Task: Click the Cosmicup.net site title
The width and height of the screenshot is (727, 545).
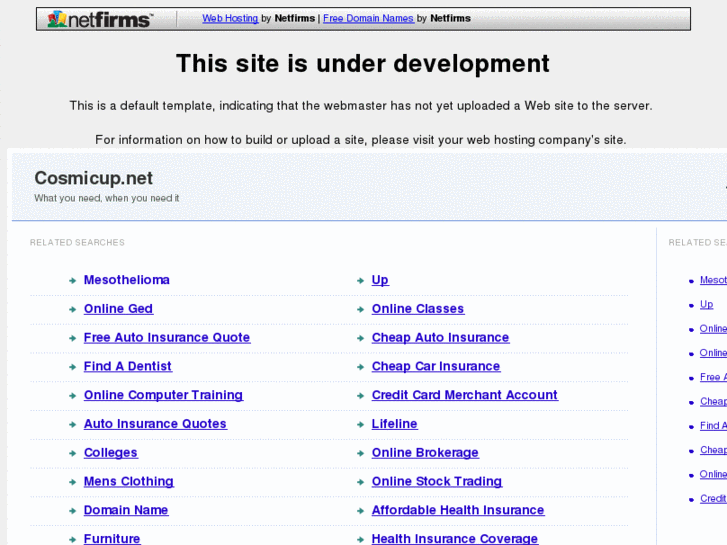Action: (94, 178)
